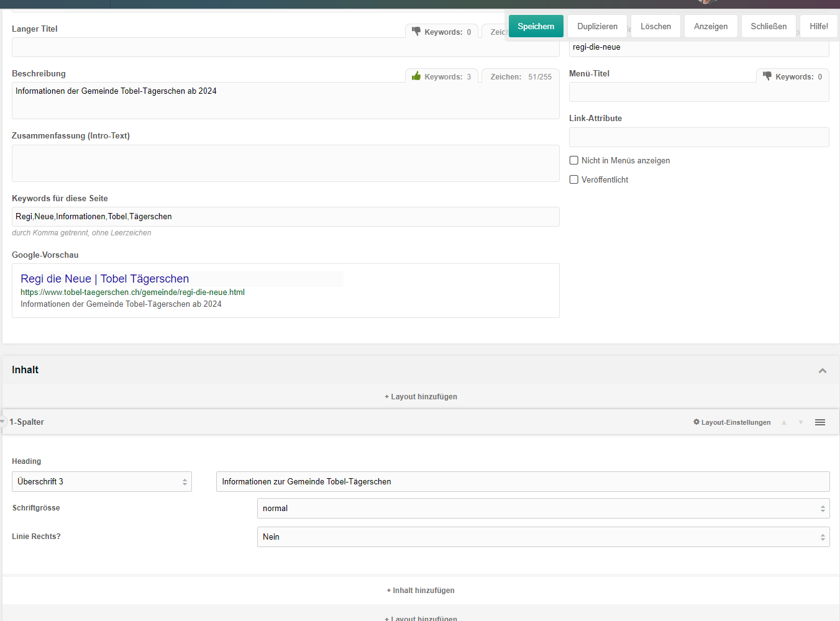This screenshot has height=621, width=840.
Task: Click the 1-Spalter layout title
Action: coord(27,422)
